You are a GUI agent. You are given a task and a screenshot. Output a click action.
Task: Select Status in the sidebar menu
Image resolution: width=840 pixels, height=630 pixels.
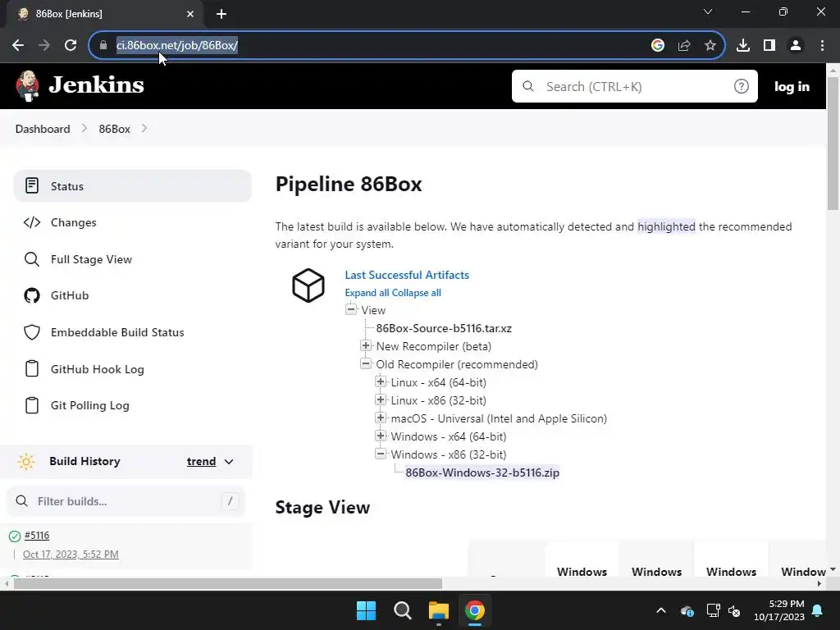click(x=132, y=186)
